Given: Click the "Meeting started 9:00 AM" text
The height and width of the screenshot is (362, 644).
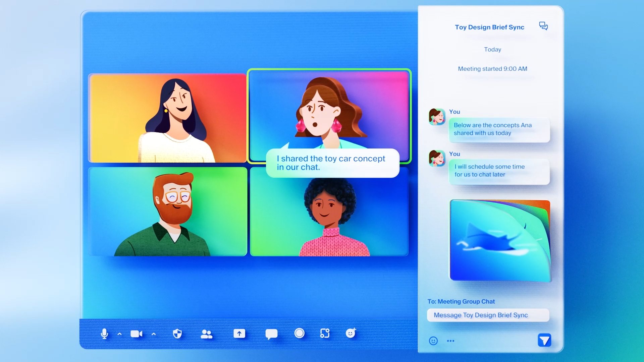Looking at the screenshot, I should coord(492,69).
